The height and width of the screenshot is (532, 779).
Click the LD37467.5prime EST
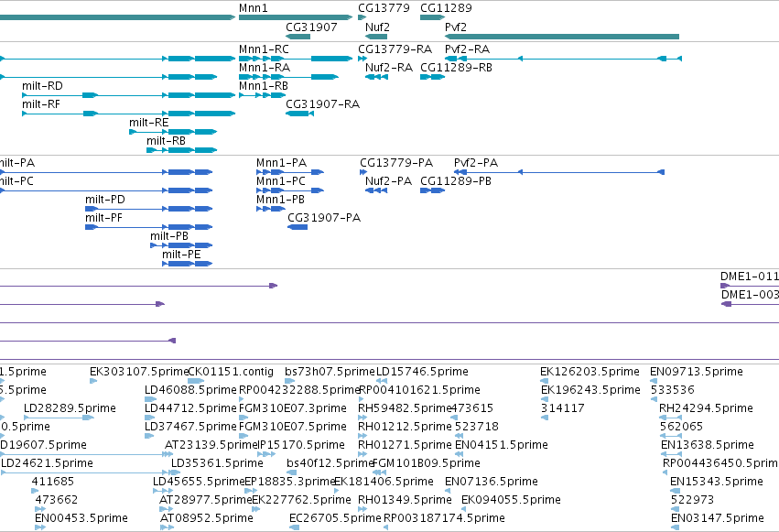(x=149, y=436)
